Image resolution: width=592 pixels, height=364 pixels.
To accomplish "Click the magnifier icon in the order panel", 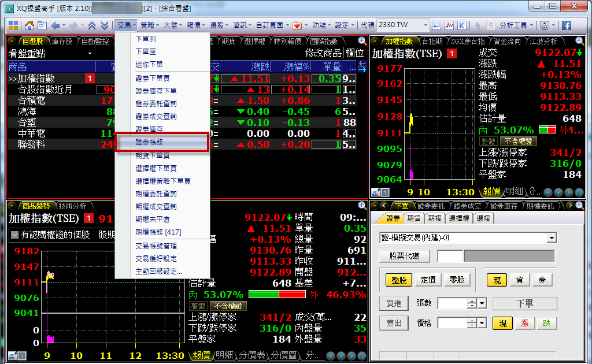I will point(579,205).
